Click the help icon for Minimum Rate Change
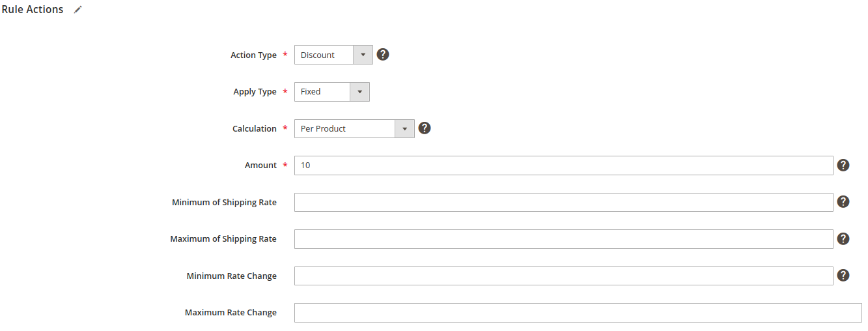 tap(843, 276)
